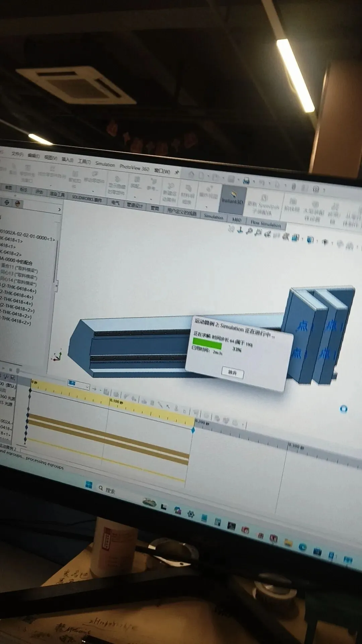Screen dimensions: 362x644
Task: Switch to the 评估 tab
Action: tap(39, 192)
